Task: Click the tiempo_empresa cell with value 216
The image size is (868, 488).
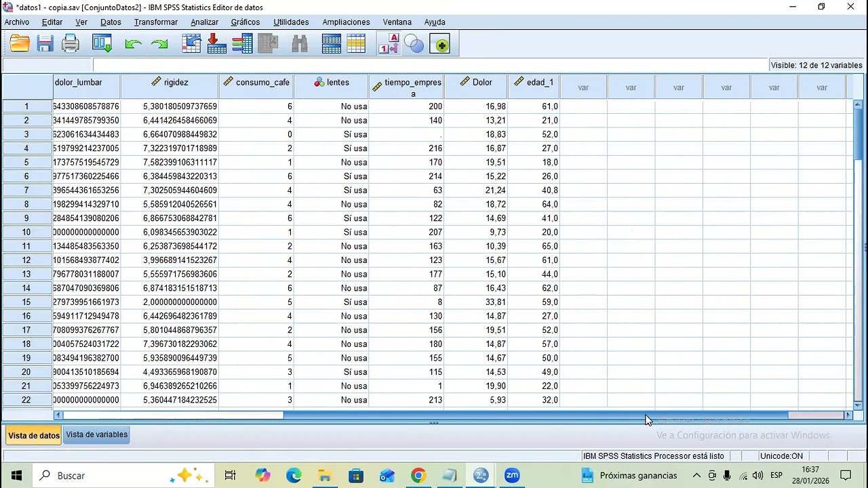Action: [x=406, y=148]
